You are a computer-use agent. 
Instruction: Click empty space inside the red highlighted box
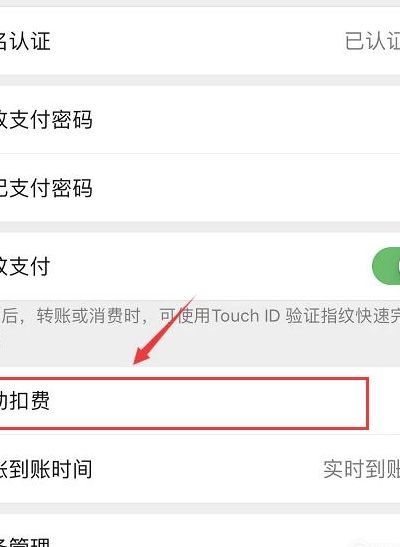tap(209, 403)
